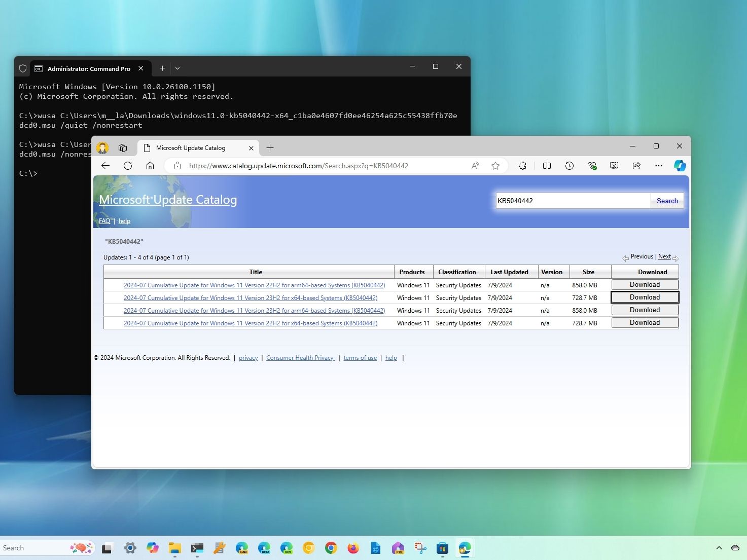This screenshot has width=747, height=560.
Task: Open the 22H2 arm64-based KB5040442 update link
Action: point(254,285)
